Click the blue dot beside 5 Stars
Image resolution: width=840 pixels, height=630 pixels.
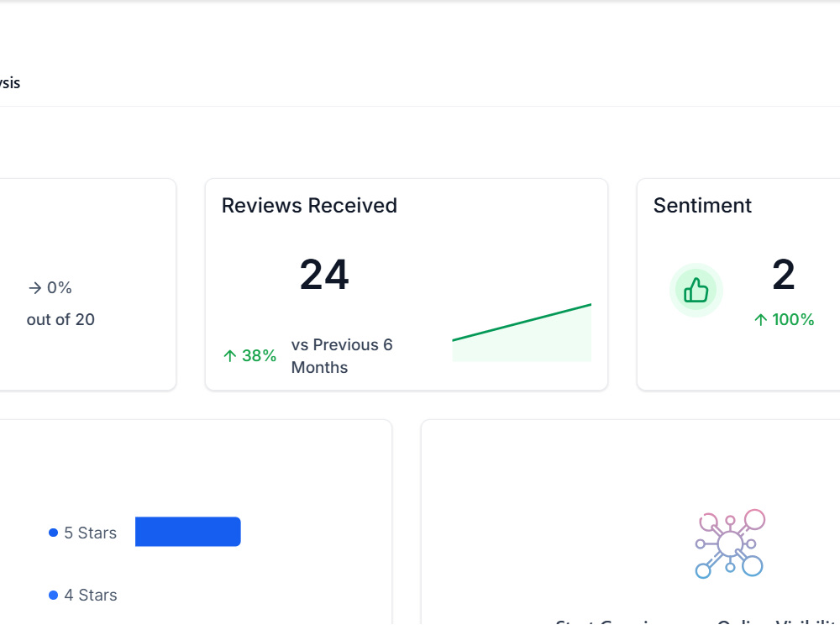53,533
